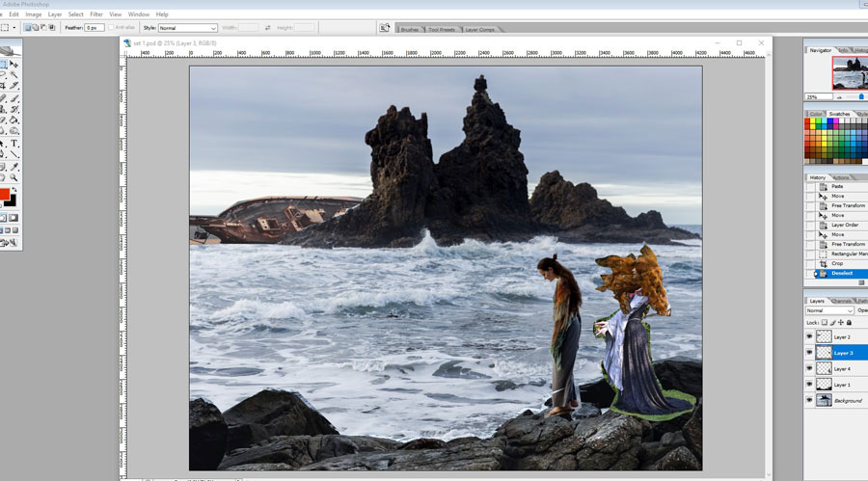Viewport: 868px width, 481px height.
Task: Open the tool preset picker arrow
Action: click(14, 28)
